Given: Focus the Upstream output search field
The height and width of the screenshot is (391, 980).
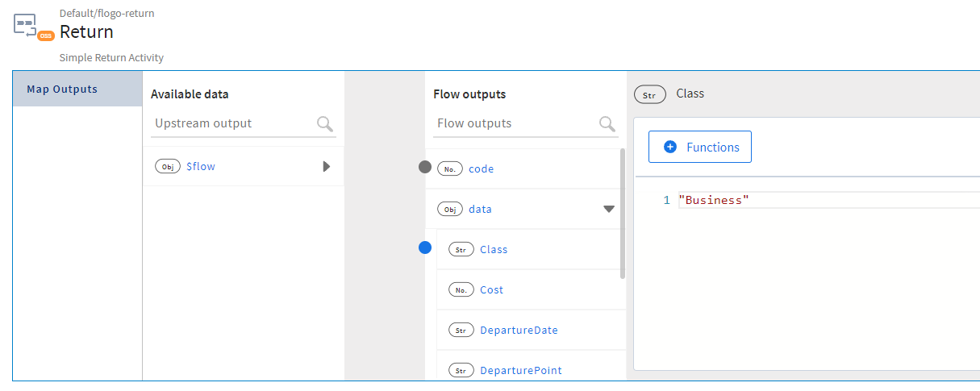Looking at the screenshot, I should pos(232,123).
